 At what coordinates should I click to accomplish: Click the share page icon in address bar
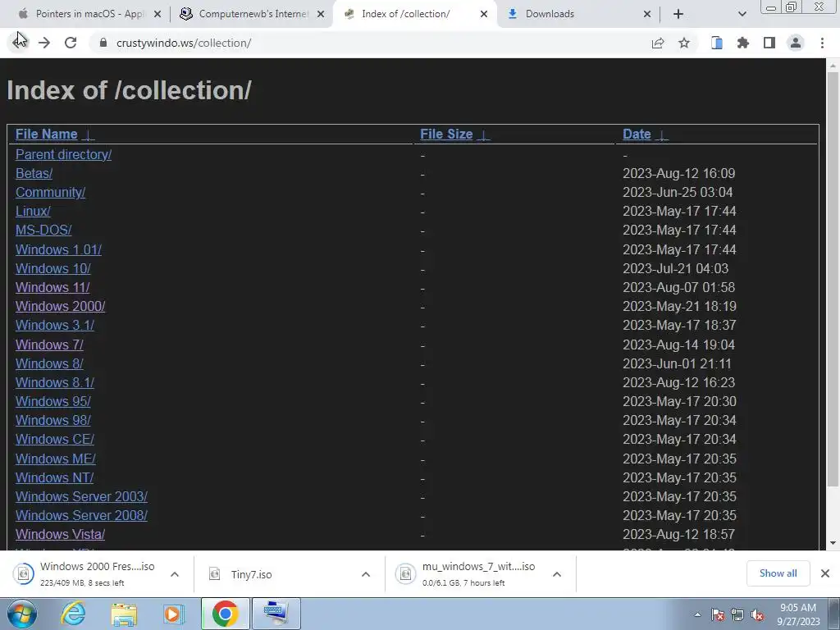658,43
